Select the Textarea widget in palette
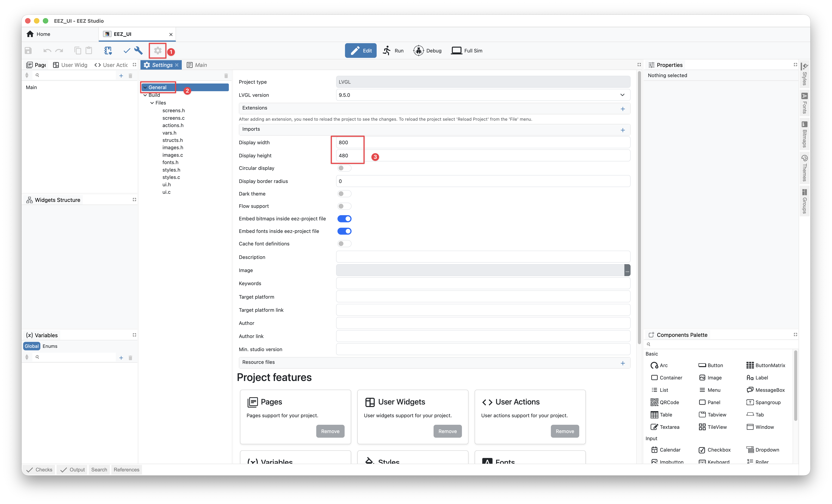 (x=665, y=427)
